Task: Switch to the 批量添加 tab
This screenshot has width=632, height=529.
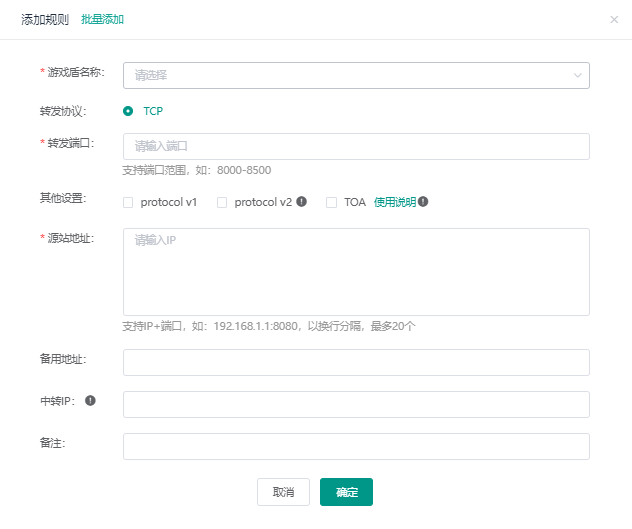Action: coord(103,19)
